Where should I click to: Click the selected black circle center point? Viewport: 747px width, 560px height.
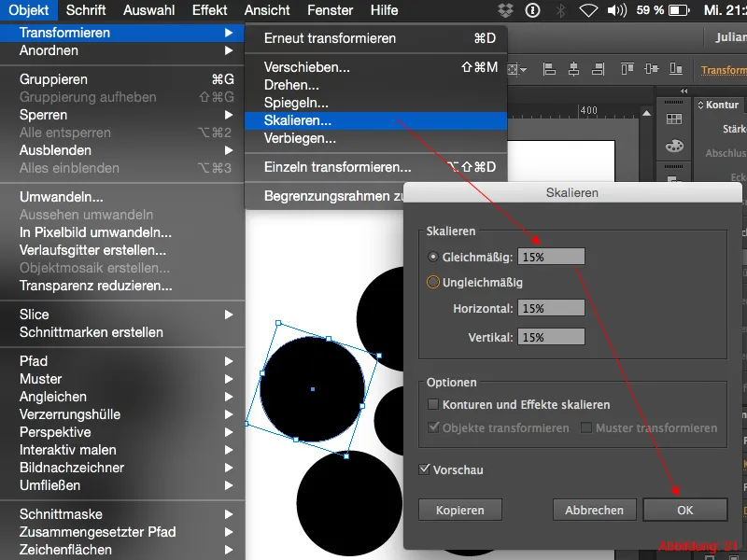click(x=313, y=389)
